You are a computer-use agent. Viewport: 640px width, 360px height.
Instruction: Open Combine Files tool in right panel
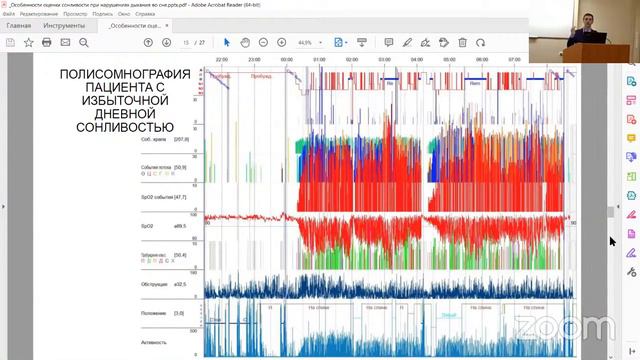(x=631, y=157)
